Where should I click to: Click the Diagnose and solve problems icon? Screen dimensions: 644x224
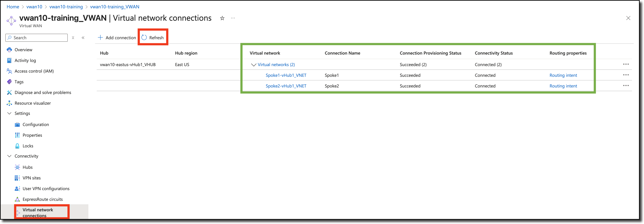click(x=9, y=92)
